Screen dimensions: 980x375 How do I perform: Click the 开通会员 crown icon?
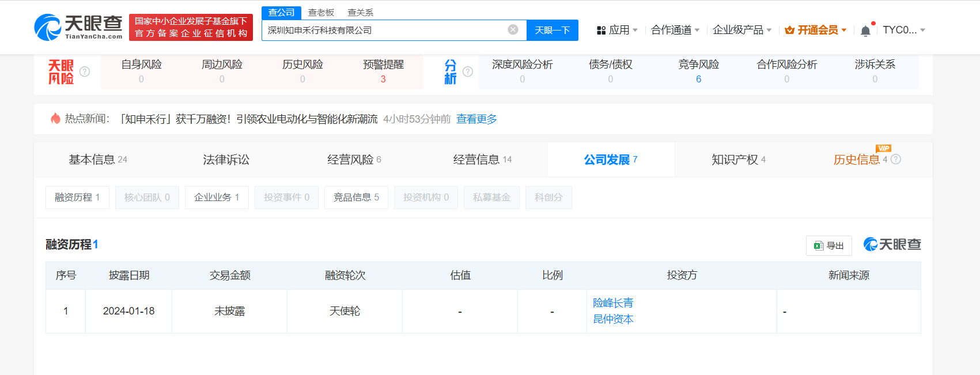(790, 30)
